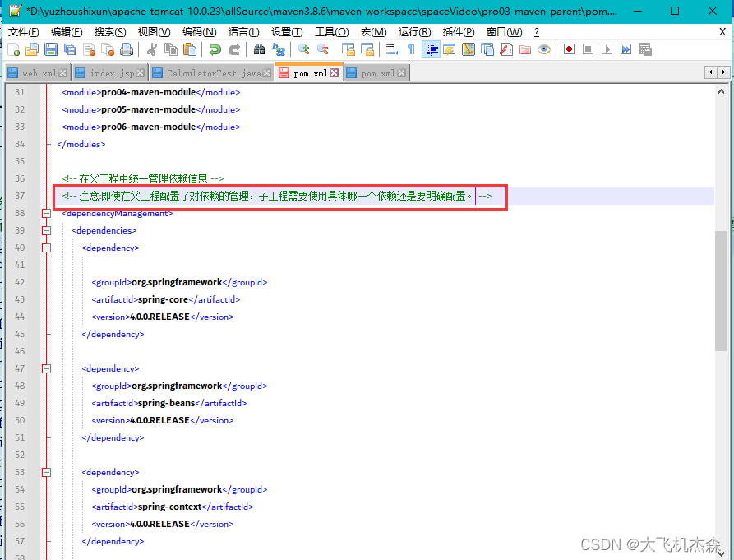The width and height of the screenshot is (734, 560).
Task: Click the Copy toolbar icon
Action: tap(171, 49)
